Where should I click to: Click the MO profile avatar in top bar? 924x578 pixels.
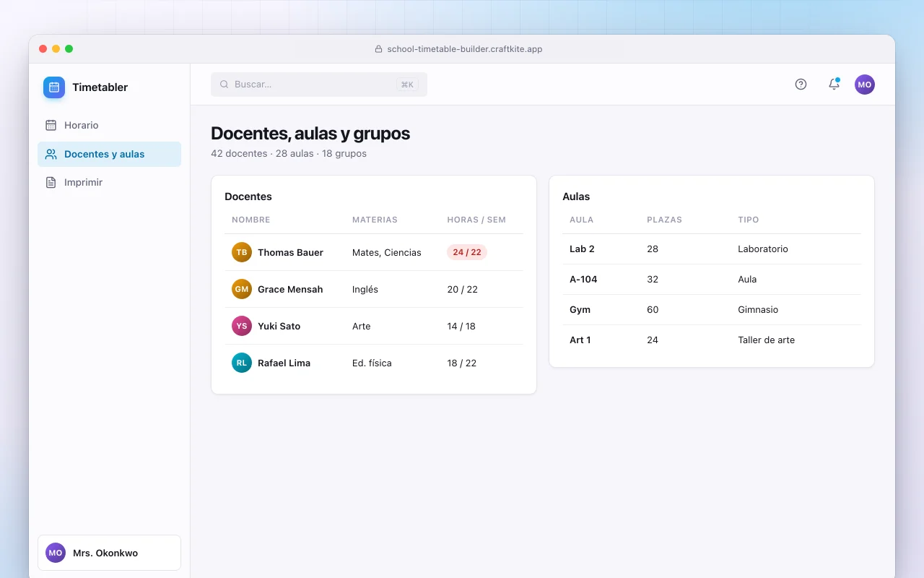pyautogui.click(x=865, y=85)
